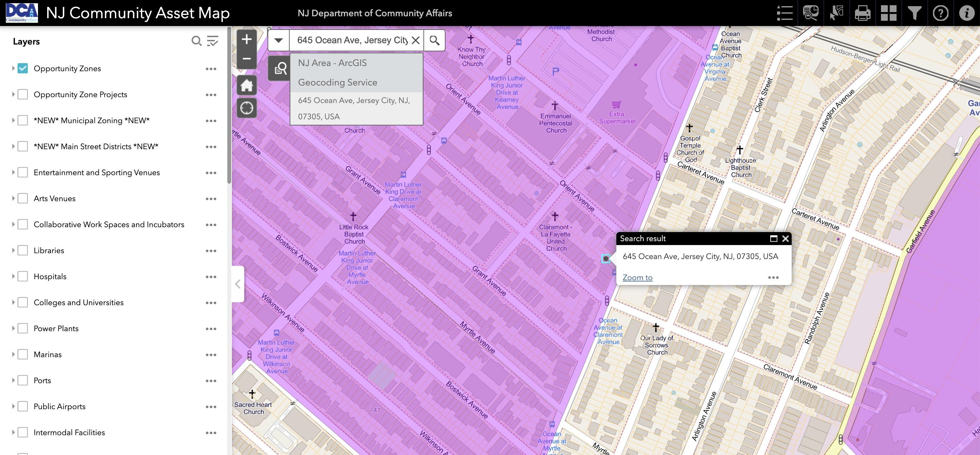
Task: Click the Public Airports layer name
Action: click(60, 407)
